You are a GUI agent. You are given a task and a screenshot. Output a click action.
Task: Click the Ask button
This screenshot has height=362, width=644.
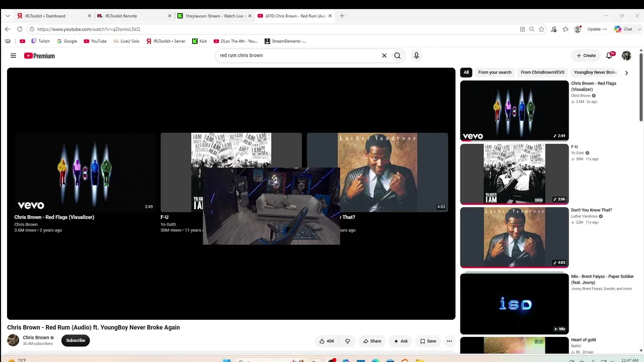tap(401, 341)
